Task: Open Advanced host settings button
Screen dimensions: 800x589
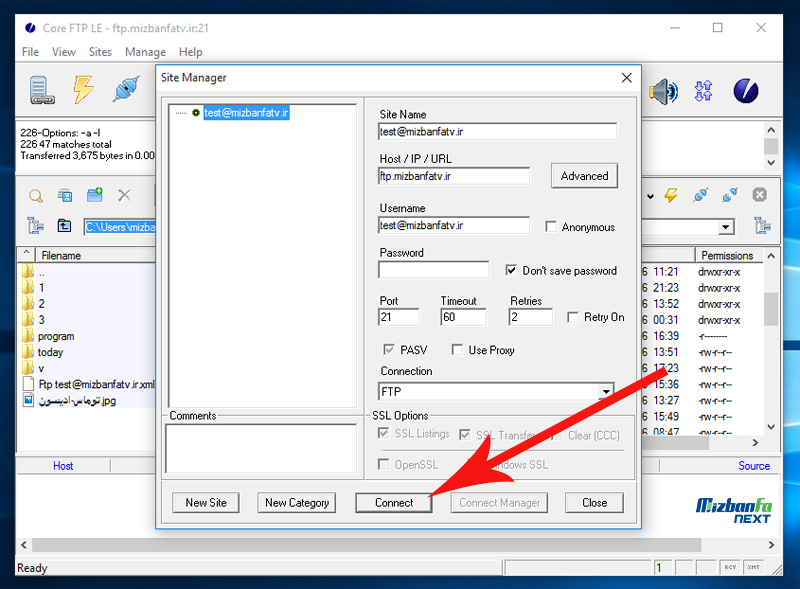Action: [584, 176]
